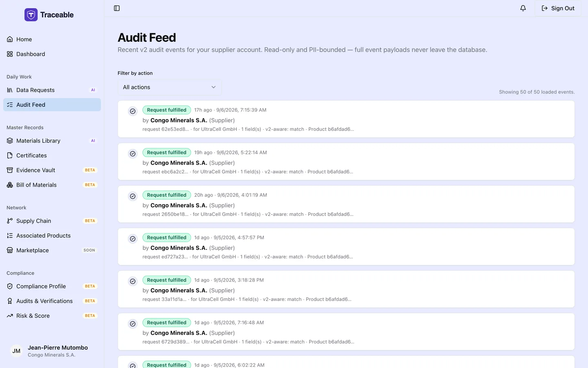Click check icon of 3:18:28 PM event
Image resolution: width=588 pixels, height=368 pixels.
133,281
